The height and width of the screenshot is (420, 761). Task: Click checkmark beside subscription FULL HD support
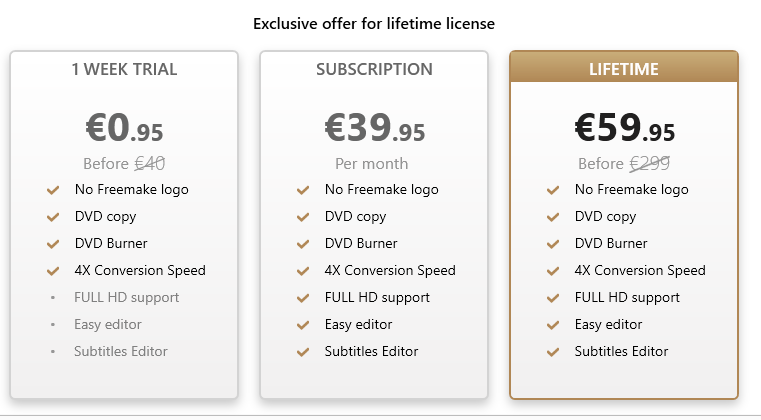(303, 297)
